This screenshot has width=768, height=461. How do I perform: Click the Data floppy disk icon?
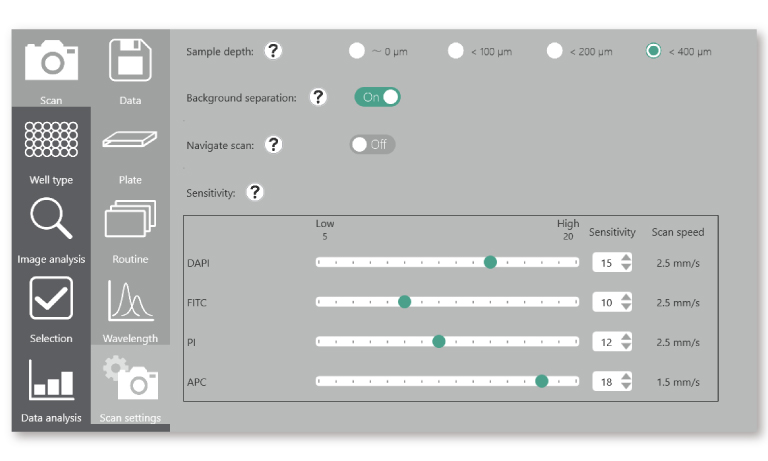click(x=130, y=62)
